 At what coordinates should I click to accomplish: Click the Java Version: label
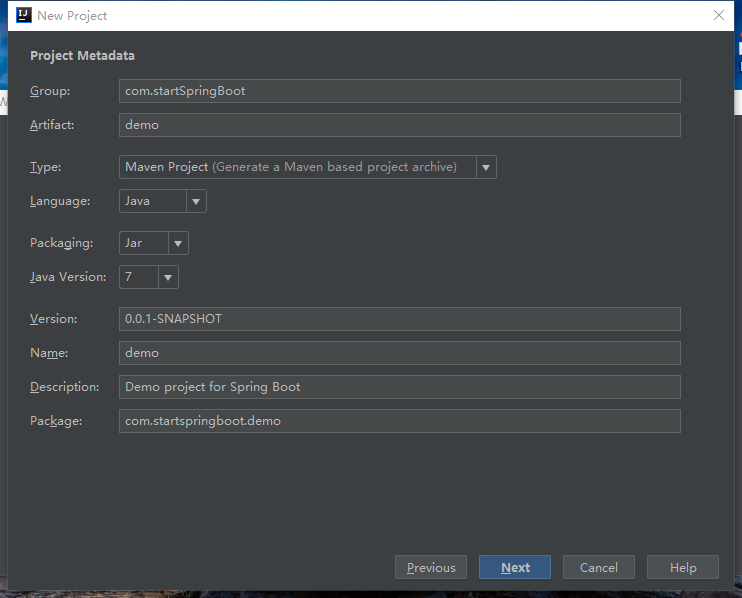(68, 277)
